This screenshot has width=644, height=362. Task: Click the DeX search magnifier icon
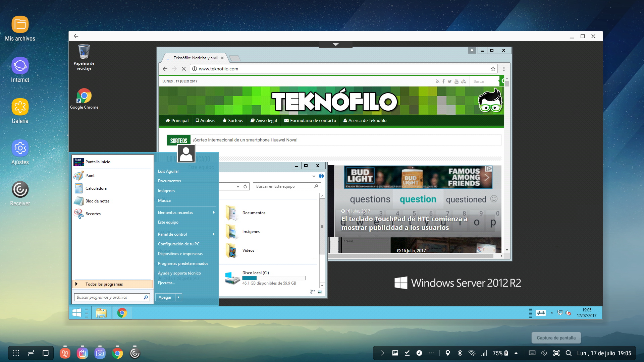pyautogui.click(x=568, y=353)
